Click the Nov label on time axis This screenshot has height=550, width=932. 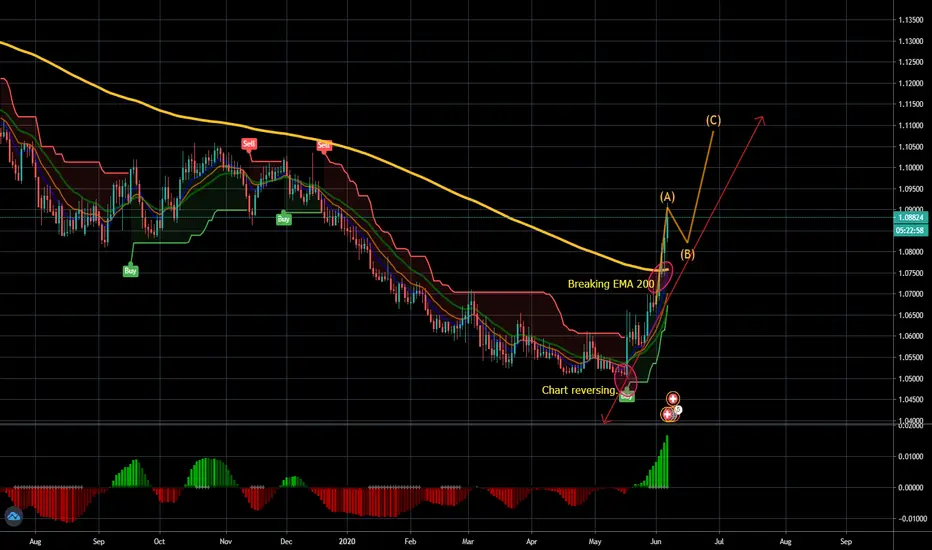pos(225,542)
